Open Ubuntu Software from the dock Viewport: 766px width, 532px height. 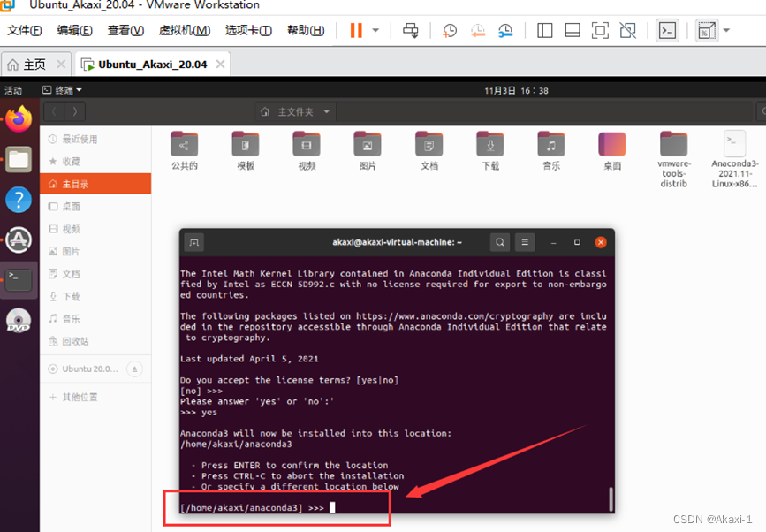19,239
